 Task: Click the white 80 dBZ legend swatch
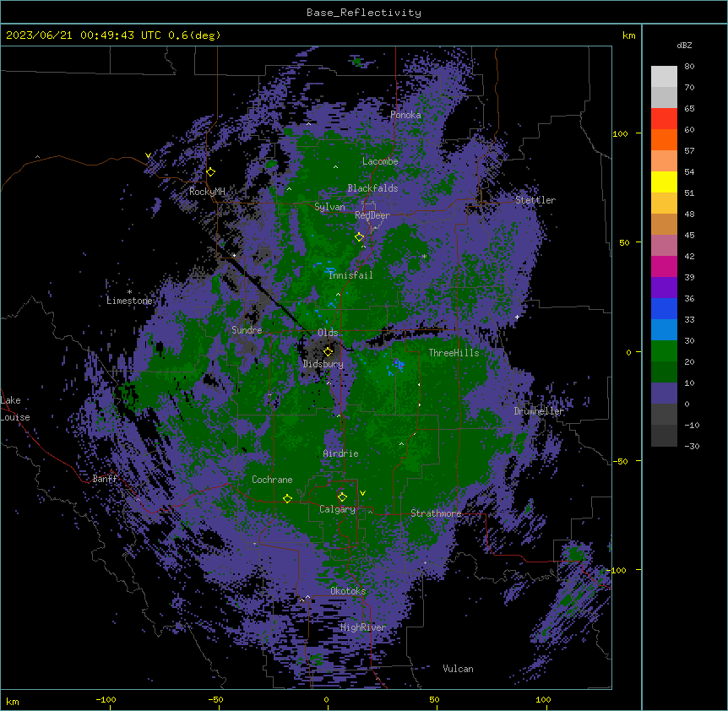coord(664,77)
